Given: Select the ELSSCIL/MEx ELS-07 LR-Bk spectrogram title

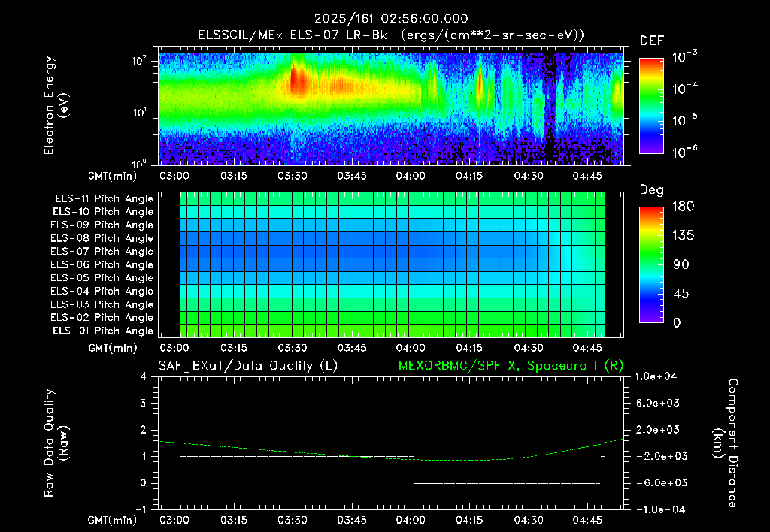Looking at the screenshot, I should coord(391,35).
